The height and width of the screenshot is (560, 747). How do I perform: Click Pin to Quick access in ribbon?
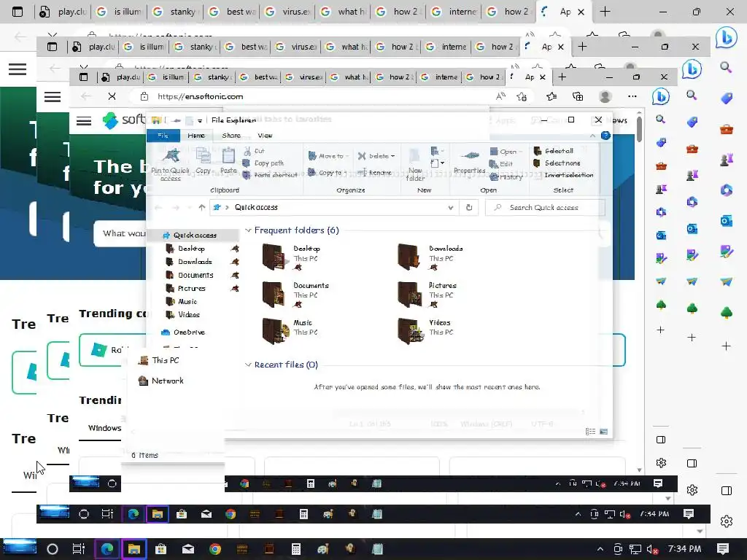pos(171,163)
